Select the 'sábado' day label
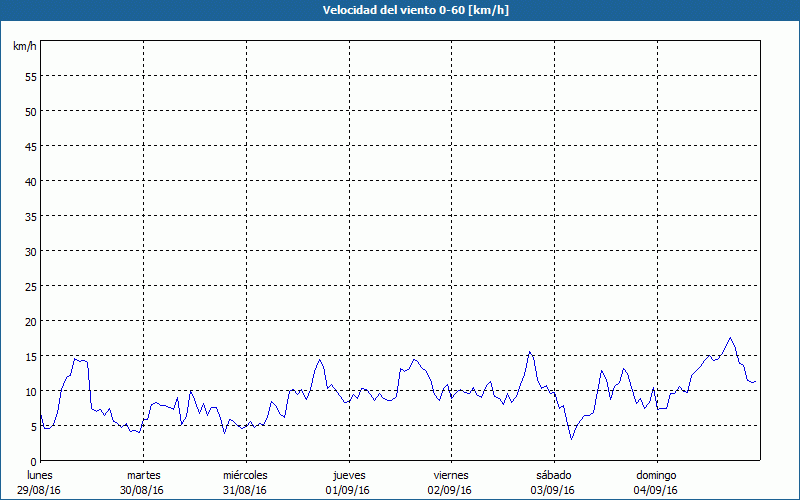800x500 pixels. [x=554, y=475]
